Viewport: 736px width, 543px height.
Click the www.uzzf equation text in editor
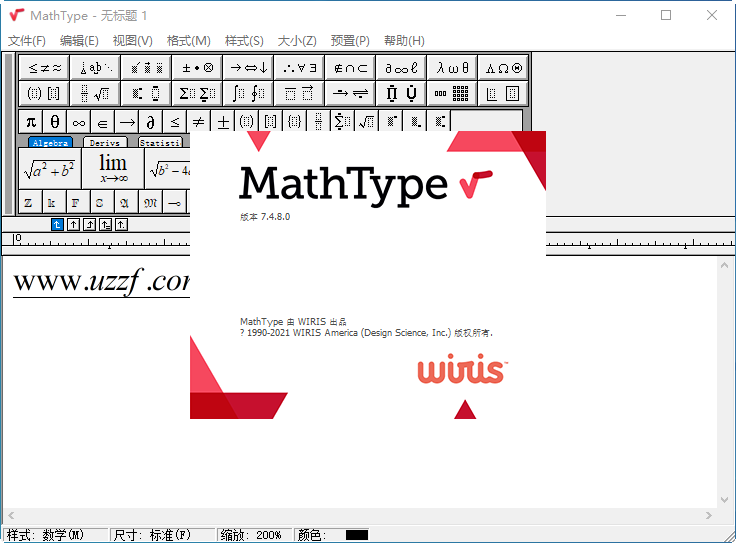pos(101,282)
